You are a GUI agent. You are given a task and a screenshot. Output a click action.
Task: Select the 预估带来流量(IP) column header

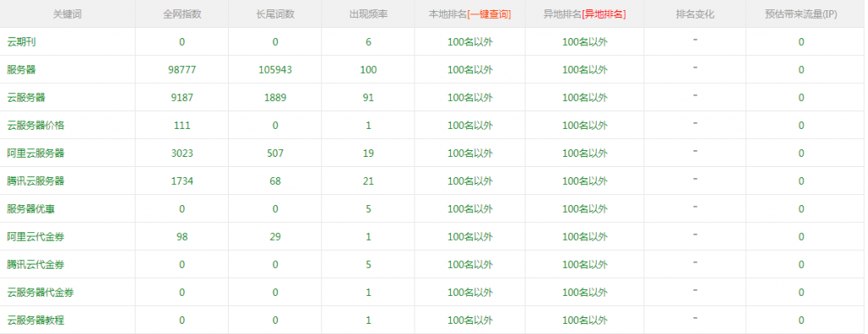point(801,14)
